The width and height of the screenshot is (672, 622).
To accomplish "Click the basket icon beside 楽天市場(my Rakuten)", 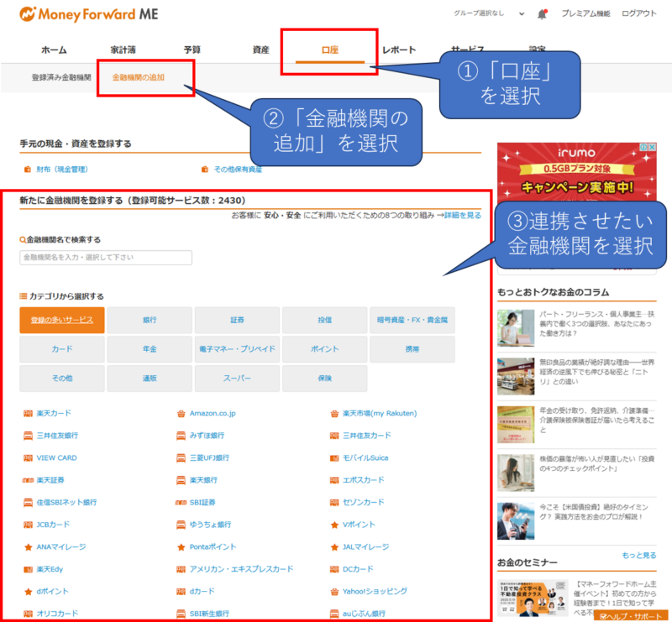I will coord(334,413).
